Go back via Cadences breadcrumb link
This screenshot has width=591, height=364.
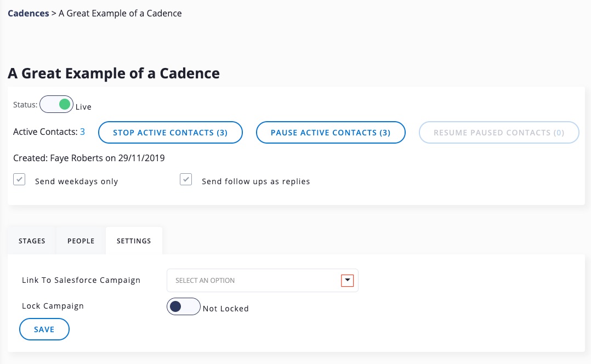point(28,14)
